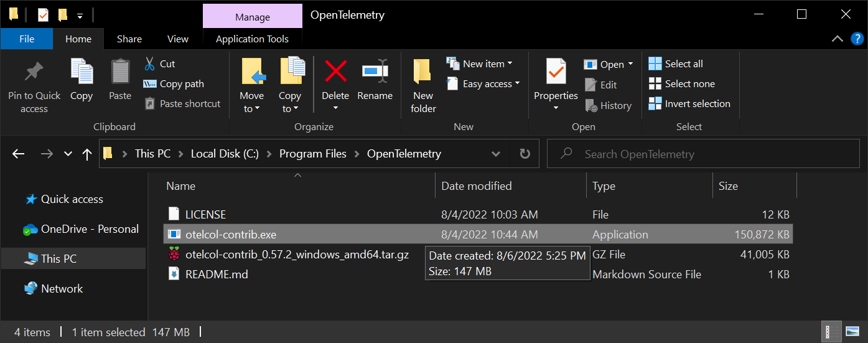Click the Edit ribbon button
Viewport: 868px width, 343px height.
(x=601, y=85)
